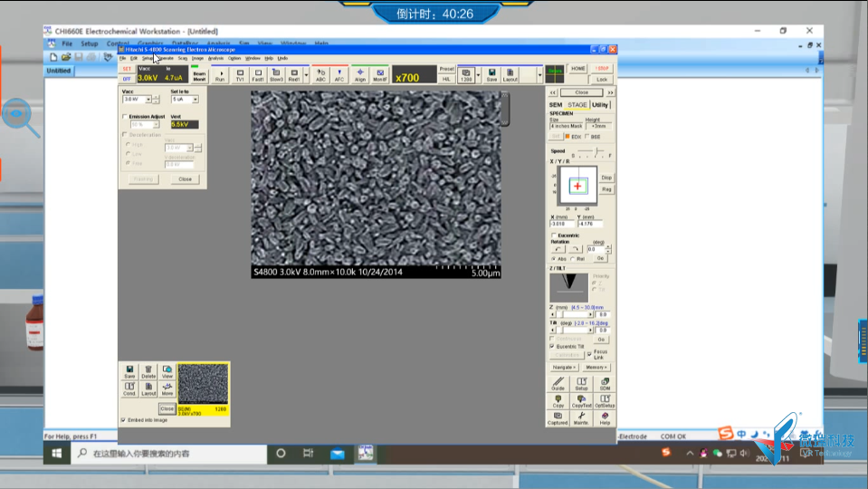Open the Help icon in stage panel
The height and width of the screenshot is (489, 868).
click(605, 418)
